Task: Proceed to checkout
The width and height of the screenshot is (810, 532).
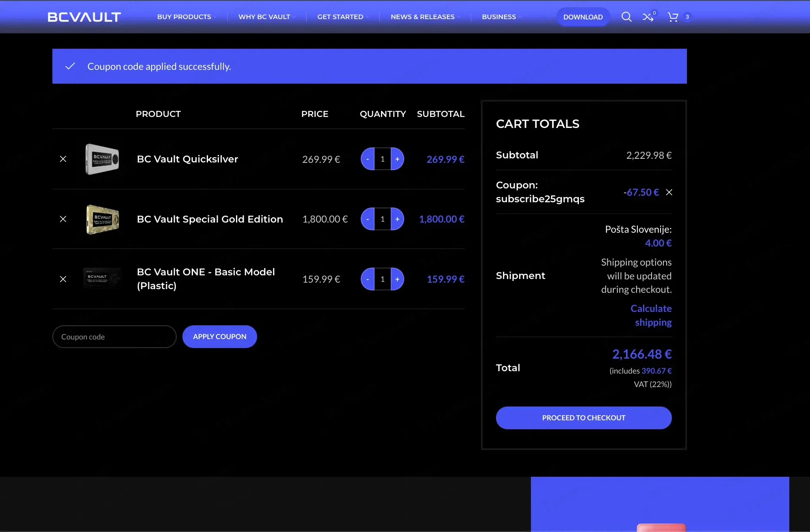Action: [x=584, y=418]
